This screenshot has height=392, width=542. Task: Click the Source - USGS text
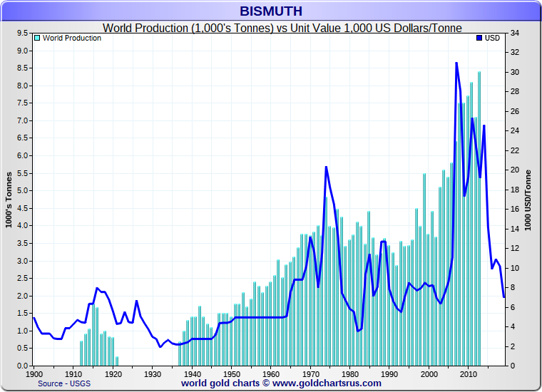coord(66,383)
